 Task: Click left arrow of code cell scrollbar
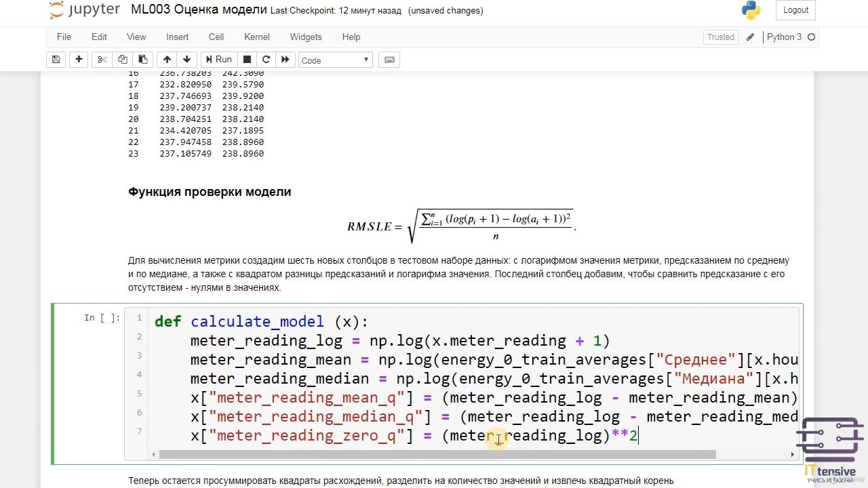pyautogui.click(x=153, y=454)
